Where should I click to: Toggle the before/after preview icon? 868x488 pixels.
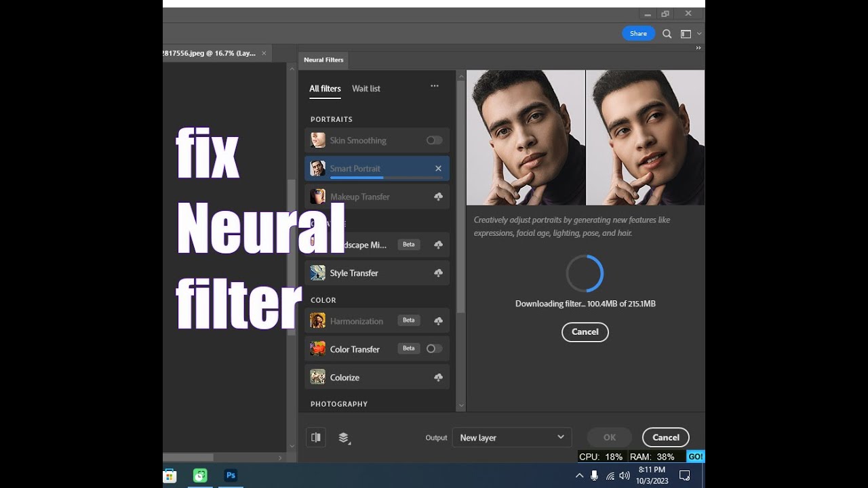[316, 438]
